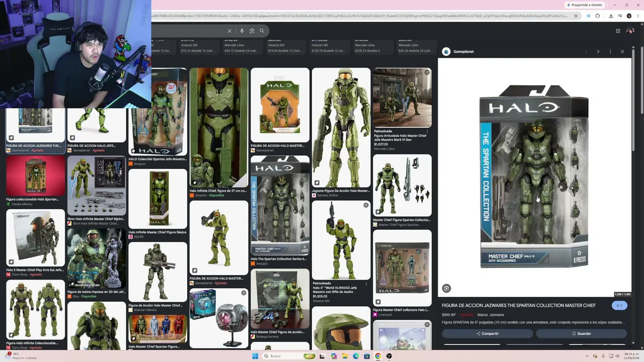The image size is (644, 362).
Task: Click Pregúntale a Gemini button
Action: [584, 5]
